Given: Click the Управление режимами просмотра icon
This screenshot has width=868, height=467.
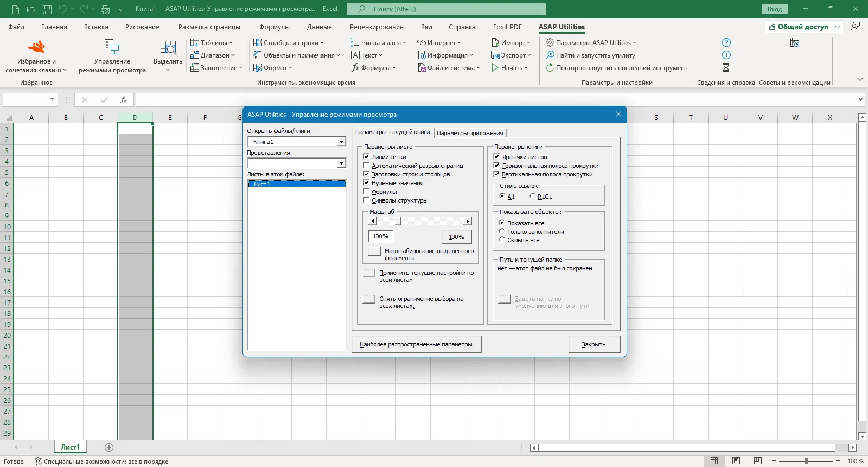Looking at the screenshot, I should 112,47.
